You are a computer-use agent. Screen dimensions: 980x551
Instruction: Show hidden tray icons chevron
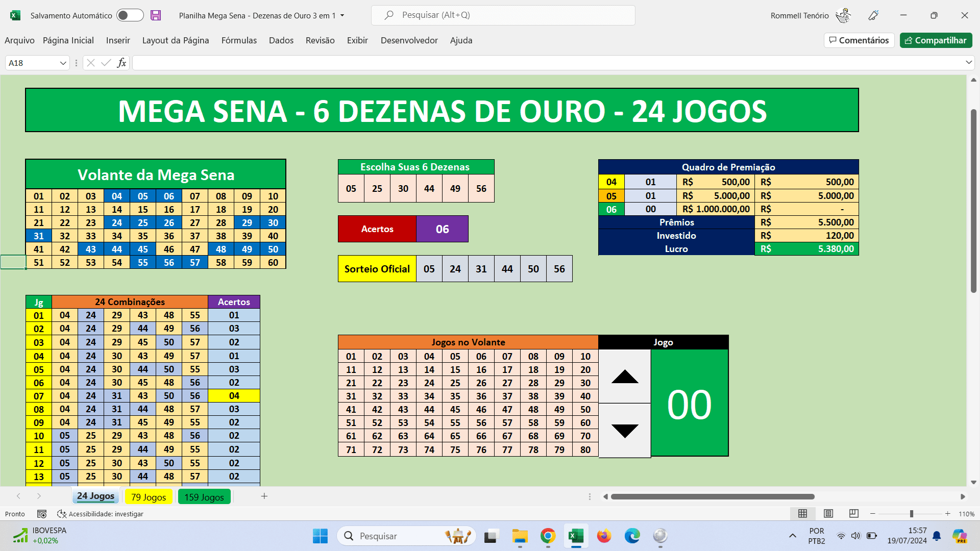(792, 536)
